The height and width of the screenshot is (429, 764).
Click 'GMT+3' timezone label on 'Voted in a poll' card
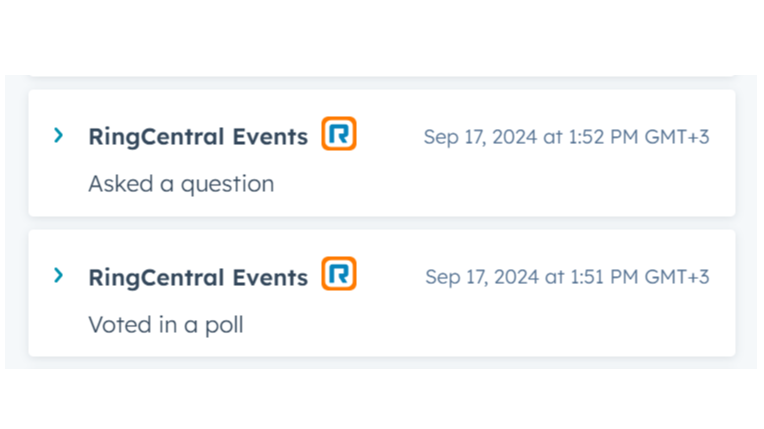pyautogui.click(x=678, y=277)
